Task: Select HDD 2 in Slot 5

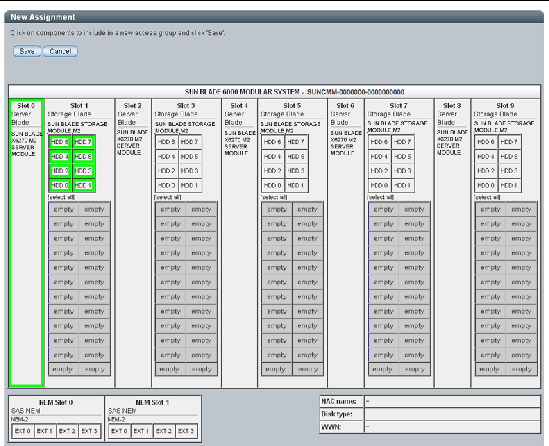Action: click(x=273, y=171)
